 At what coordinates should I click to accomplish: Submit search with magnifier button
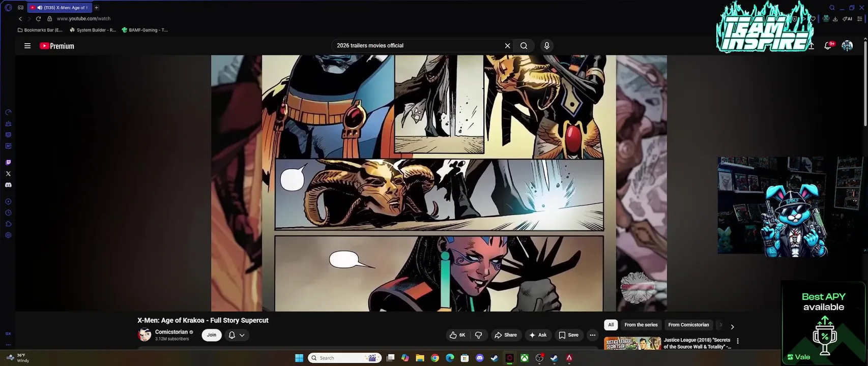click(524, 46)
